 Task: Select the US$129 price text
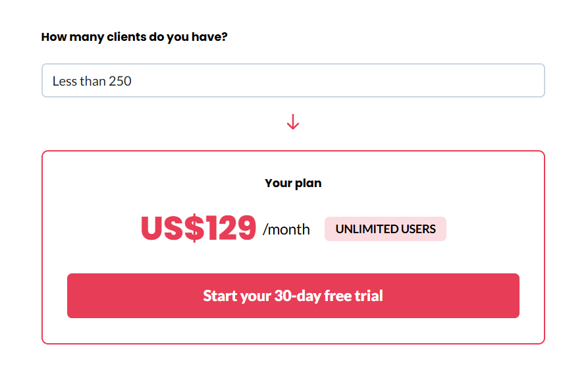[198, 228]
